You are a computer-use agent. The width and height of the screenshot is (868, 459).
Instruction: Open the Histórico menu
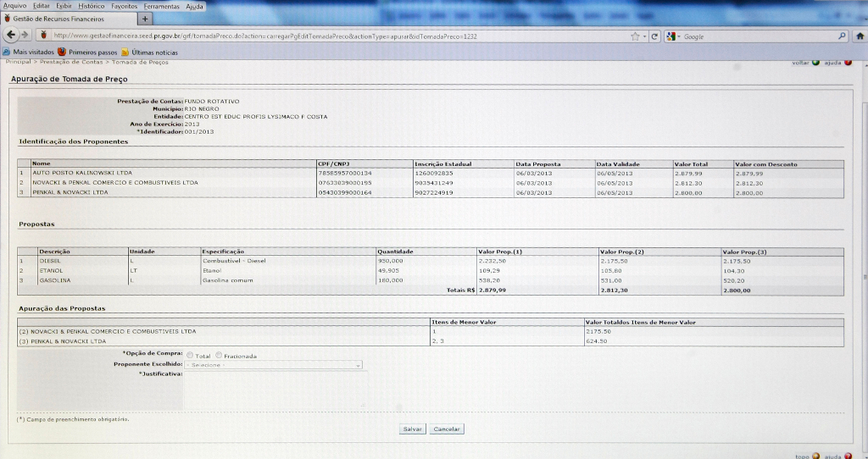(x=92, y=6)
